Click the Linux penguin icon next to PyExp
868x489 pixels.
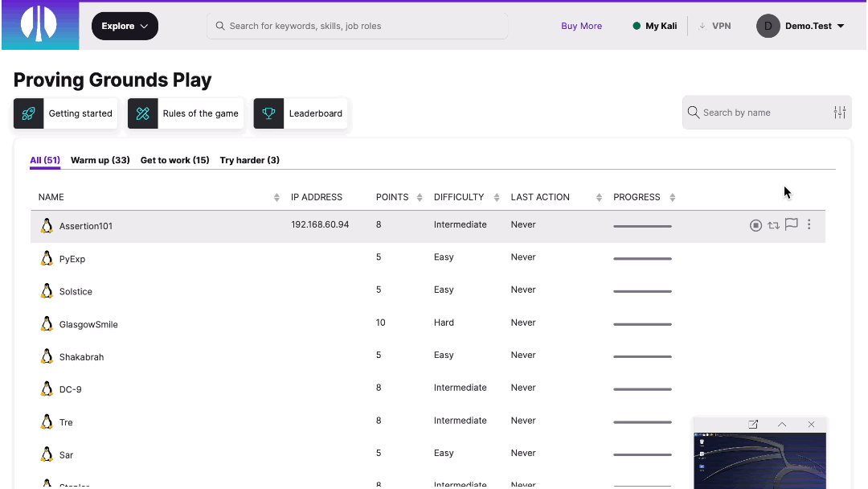click(47, 258)
